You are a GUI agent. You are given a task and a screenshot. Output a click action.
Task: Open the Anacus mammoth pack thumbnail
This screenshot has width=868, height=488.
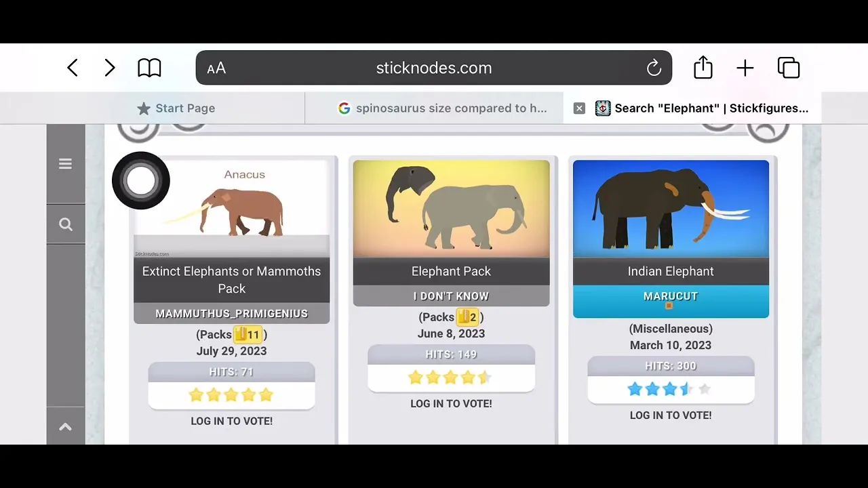click(232, 209)
